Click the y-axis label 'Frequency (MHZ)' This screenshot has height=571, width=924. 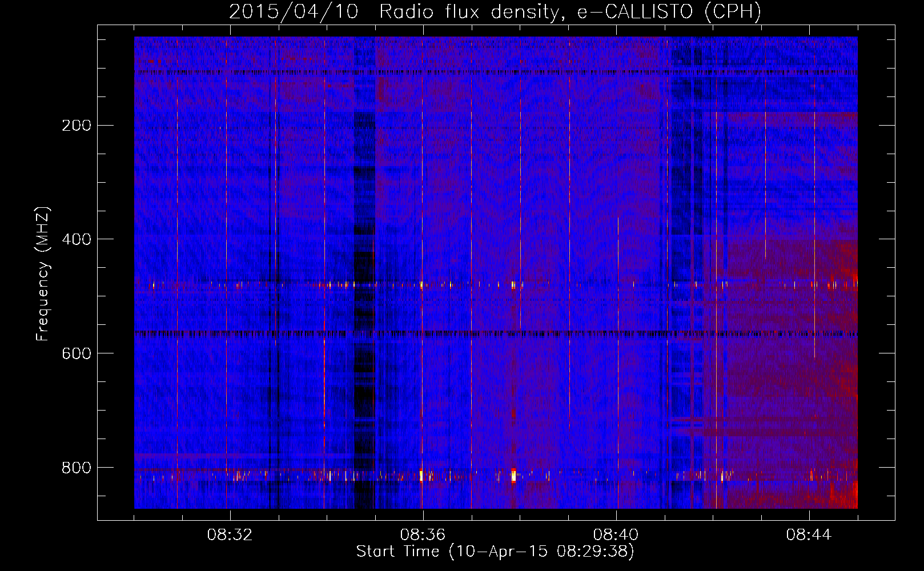(42, 274)
